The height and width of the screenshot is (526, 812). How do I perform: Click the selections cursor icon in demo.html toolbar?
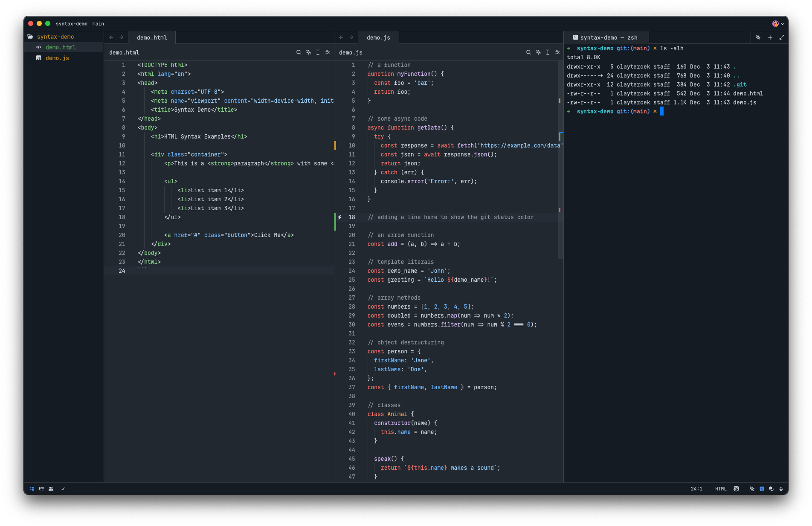pos(318,52)
